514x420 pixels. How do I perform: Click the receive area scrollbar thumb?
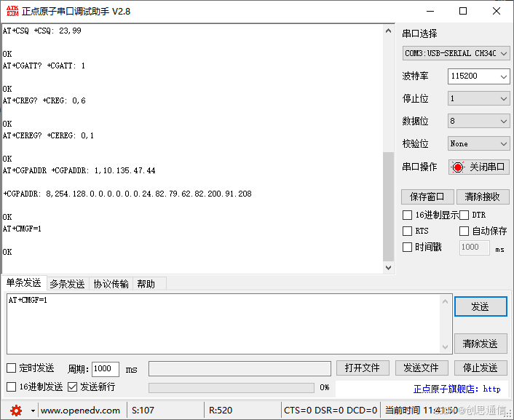point(389,207)
